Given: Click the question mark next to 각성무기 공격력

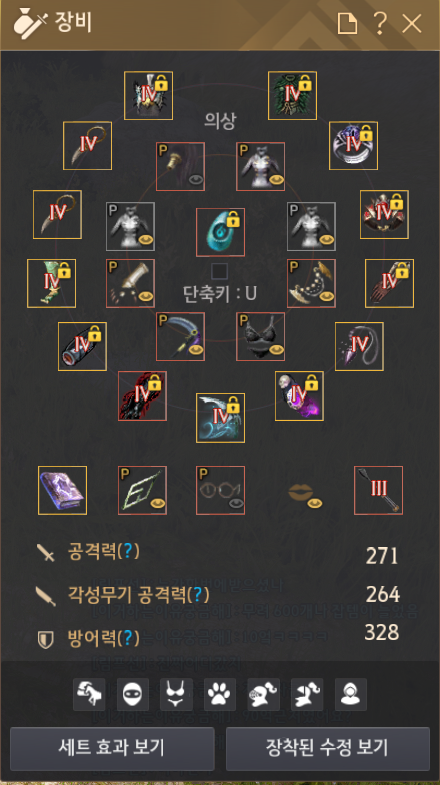Looking at the screenshot, I should (x=198, y=595).
